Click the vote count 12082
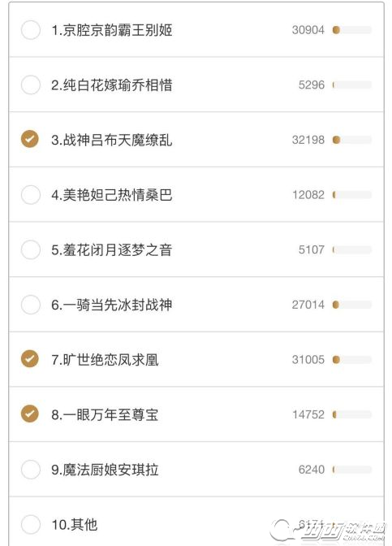 click(308, 195)
